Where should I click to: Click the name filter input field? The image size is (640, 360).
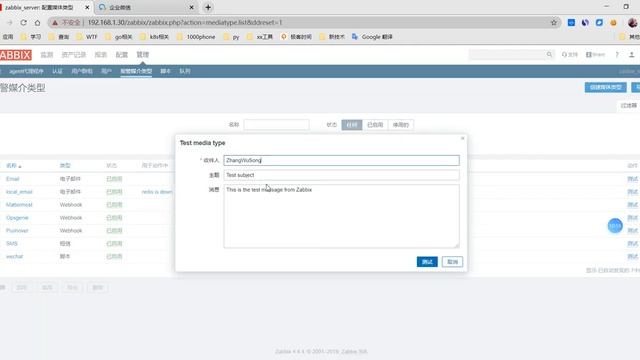click(x=276, y=124)
